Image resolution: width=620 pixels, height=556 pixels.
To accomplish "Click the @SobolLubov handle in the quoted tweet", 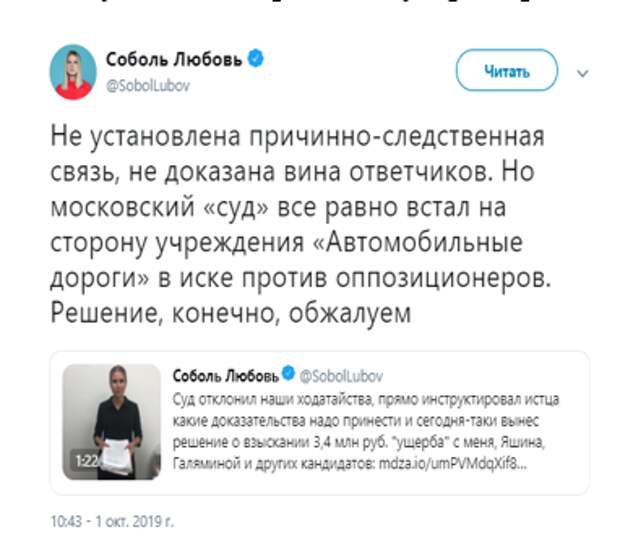I will pos(341,376).
